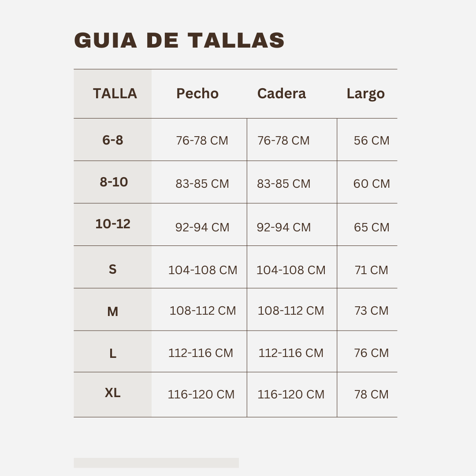Image resolution: width=476 pixels, height=476 pixels.
Task: Click the M size row label
Action: point(113,312)
